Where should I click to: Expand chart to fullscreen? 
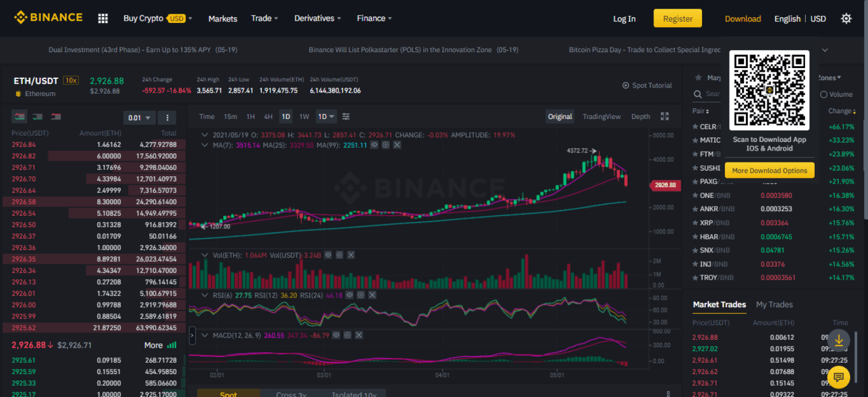665,116
